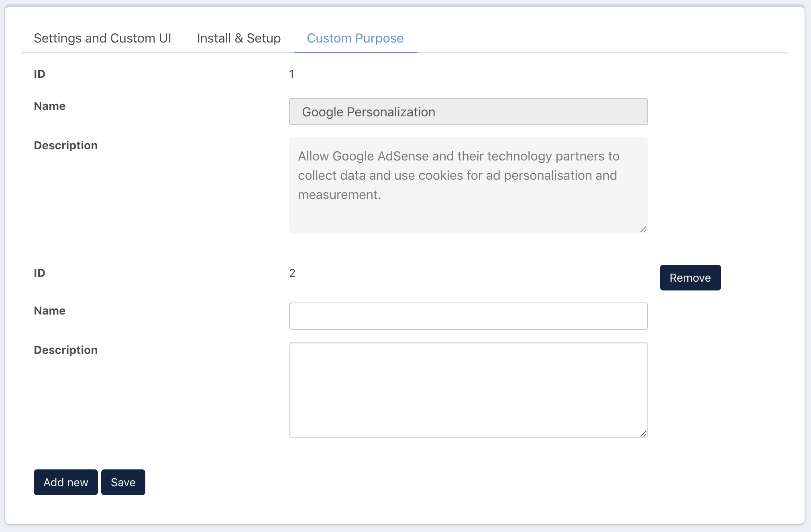Click the Google Personalization name field
This screenshot has width=811, height=532.
pyautogui.click(x=468, y=112)
